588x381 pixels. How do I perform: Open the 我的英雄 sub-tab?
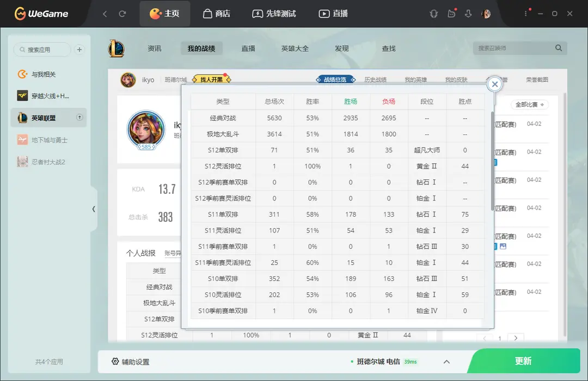[x=416, y=79]
